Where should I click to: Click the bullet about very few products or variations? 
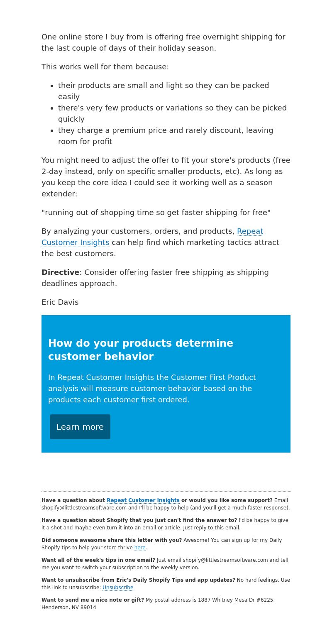(x=172, y=113)
